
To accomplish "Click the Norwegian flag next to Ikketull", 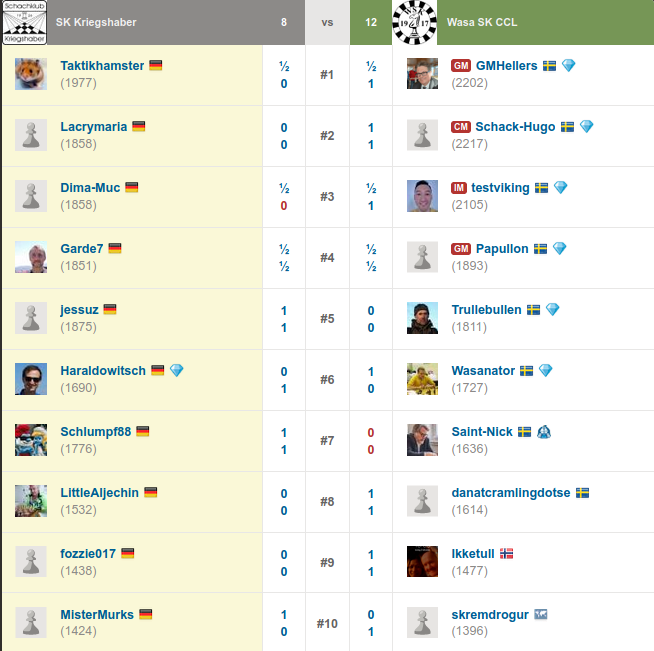I will coord(506,554).
